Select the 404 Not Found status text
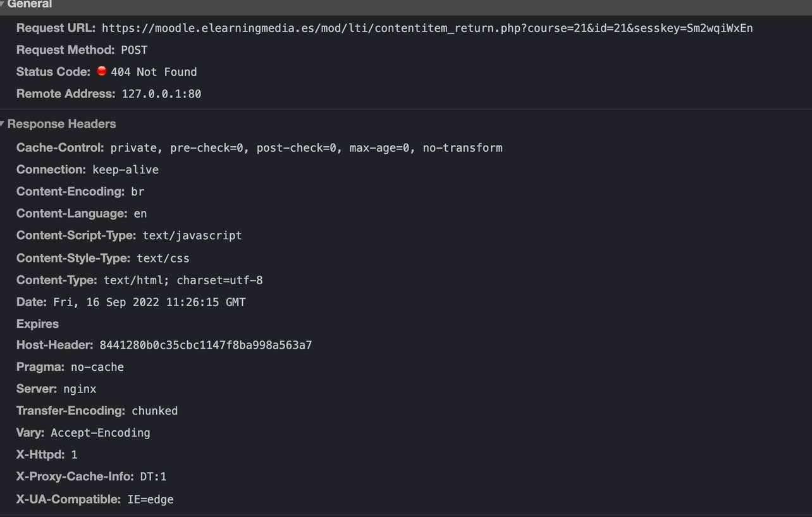This screenshot has height=517, width=812. click(154, 72)
